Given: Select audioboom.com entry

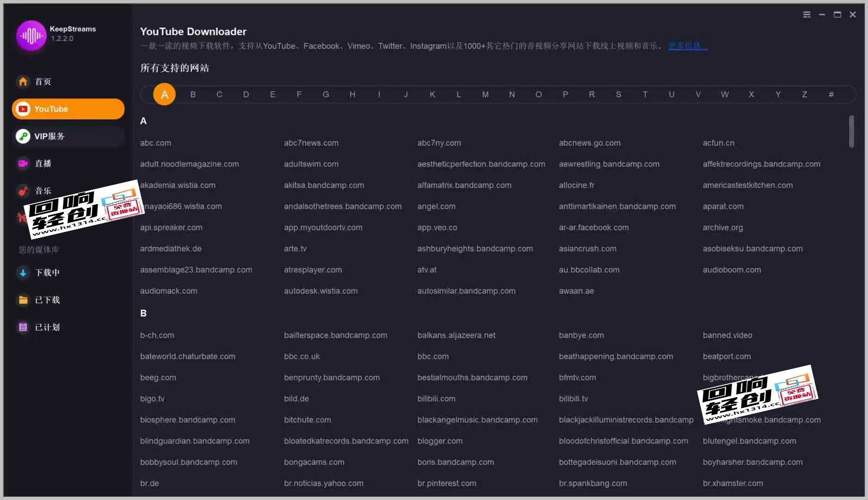Looking at the screenshot, I should coord(732,270).
